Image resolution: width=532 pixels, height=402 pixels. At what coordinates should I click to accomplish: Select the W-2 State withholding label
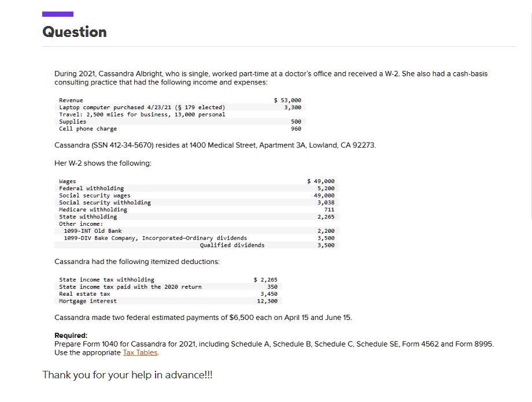(88, 217)
